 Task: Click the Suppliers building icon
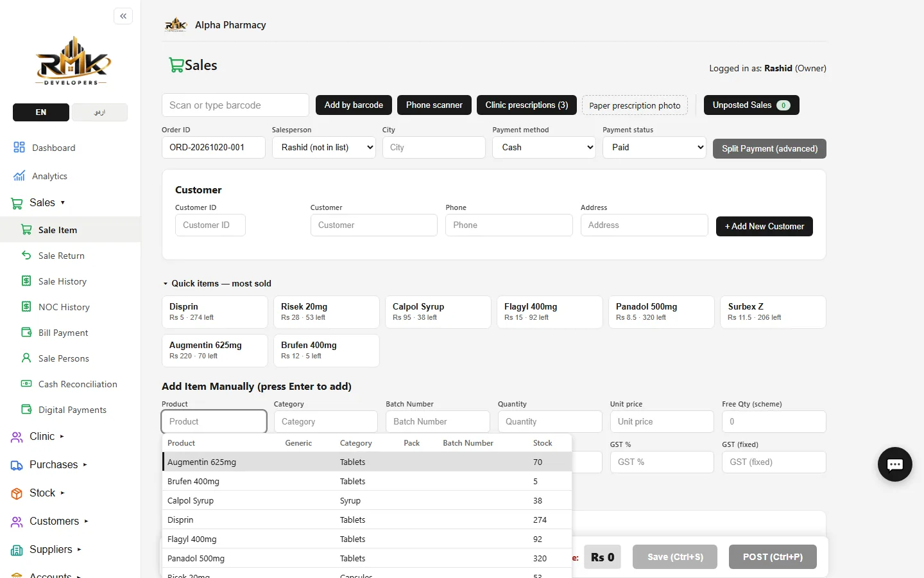[17, 550]
